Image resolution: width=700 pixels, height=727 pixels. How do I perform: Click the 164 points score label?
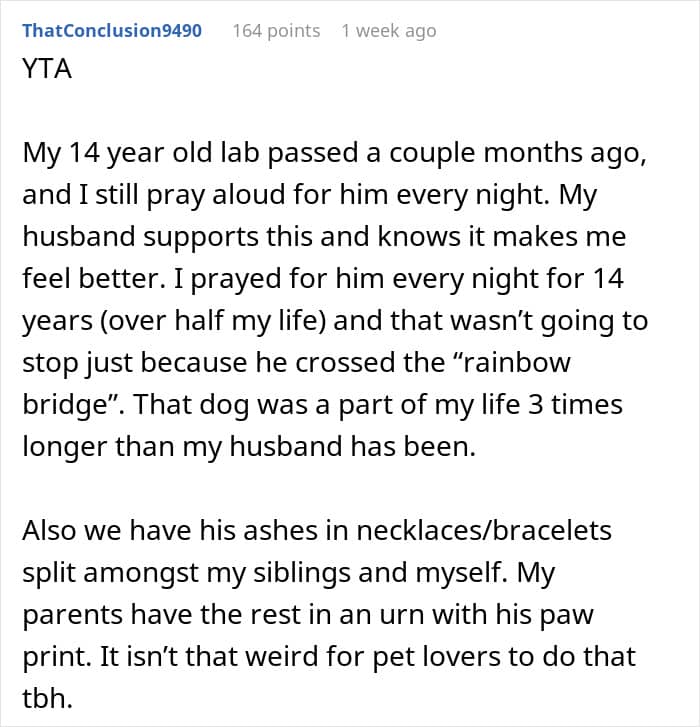(276, 31)
